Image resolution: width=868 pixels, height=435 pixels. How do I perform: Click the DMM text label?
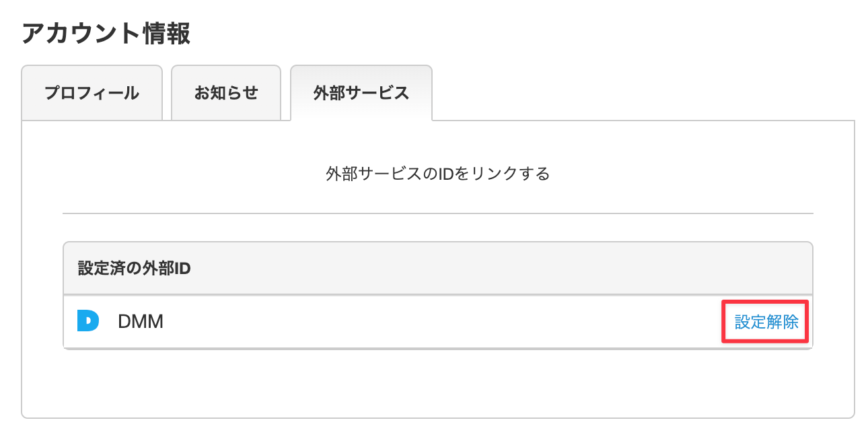point(139,322)
